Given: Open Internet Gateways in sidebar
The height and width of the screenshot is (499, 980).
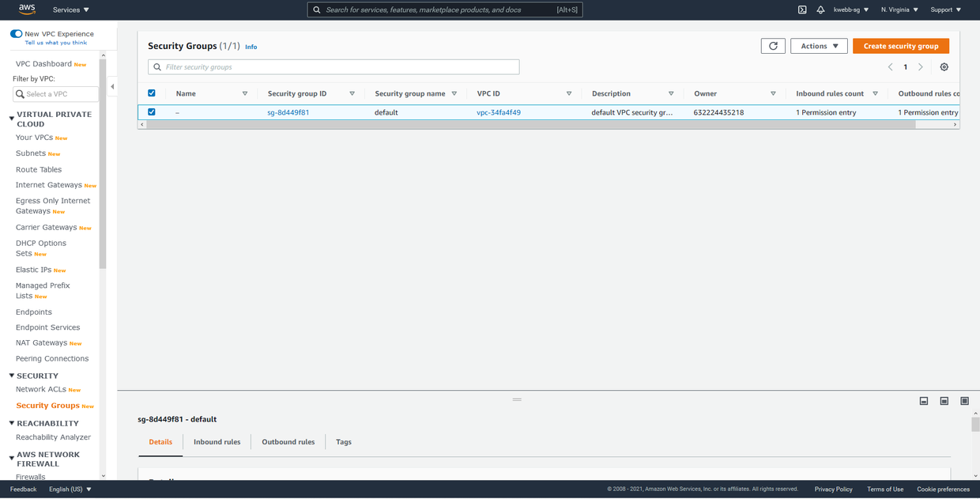Looking at the screenshot, I should click(x=49, y=185).
